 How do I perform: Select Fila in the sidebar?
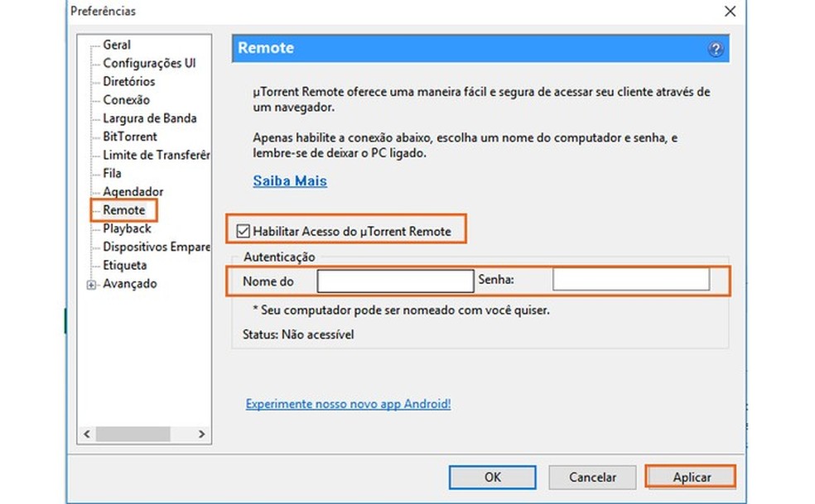112,173
